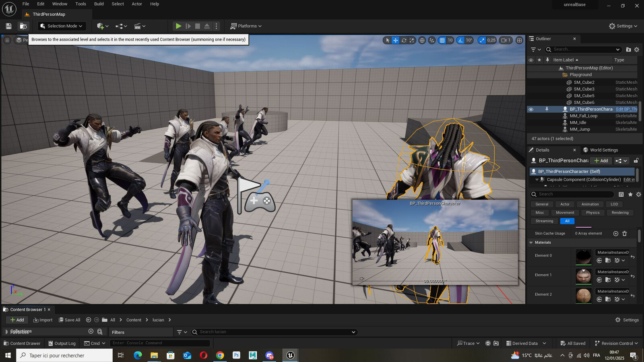Toggle visibility eye of BP_ThirdPersonCharacter row
644x362 pixels.
point(531,109)
